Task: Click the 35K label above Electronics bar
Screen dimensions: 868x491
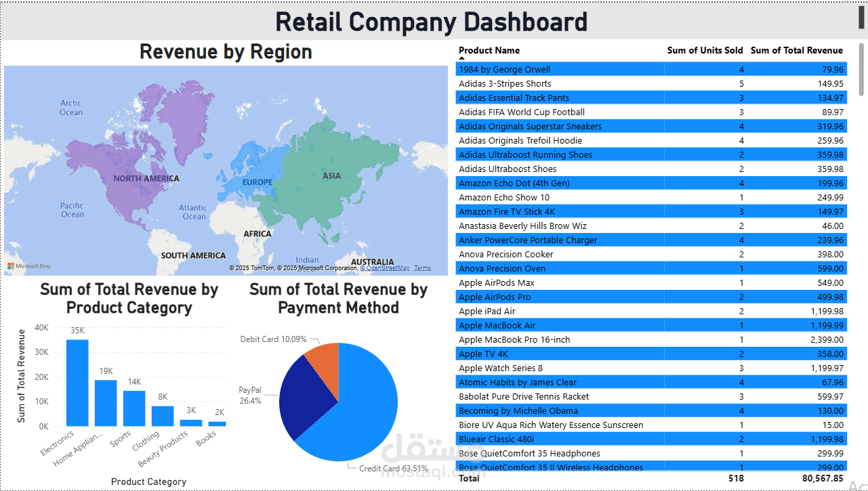Action: 77,330
